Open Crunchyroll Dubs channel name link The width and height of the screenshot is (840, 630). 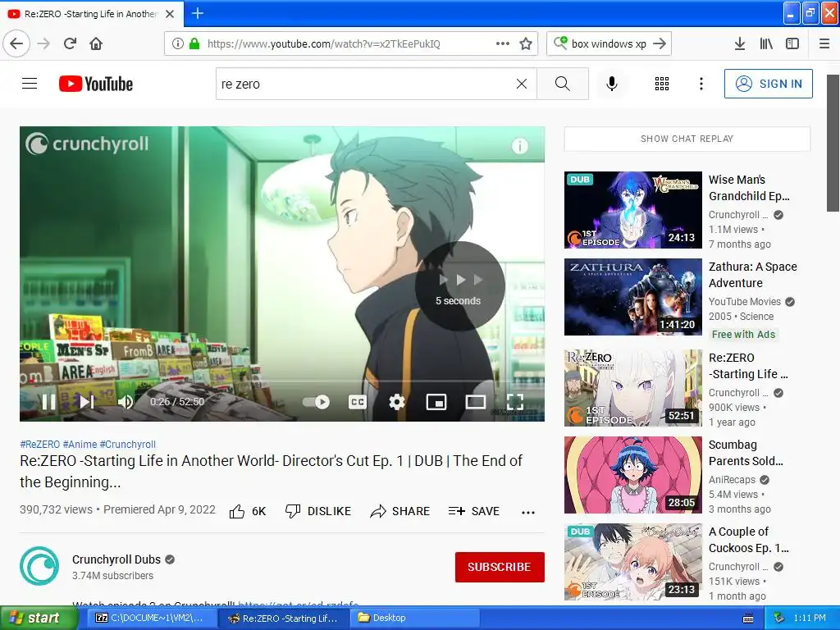point(116,559)
